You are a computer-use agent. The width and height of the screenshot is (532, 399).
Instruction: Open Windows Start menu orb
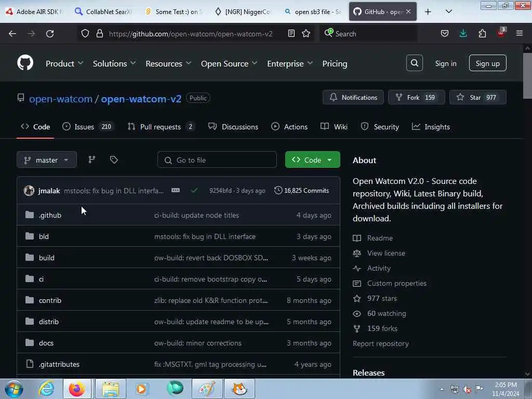click(x=14, y=389)
